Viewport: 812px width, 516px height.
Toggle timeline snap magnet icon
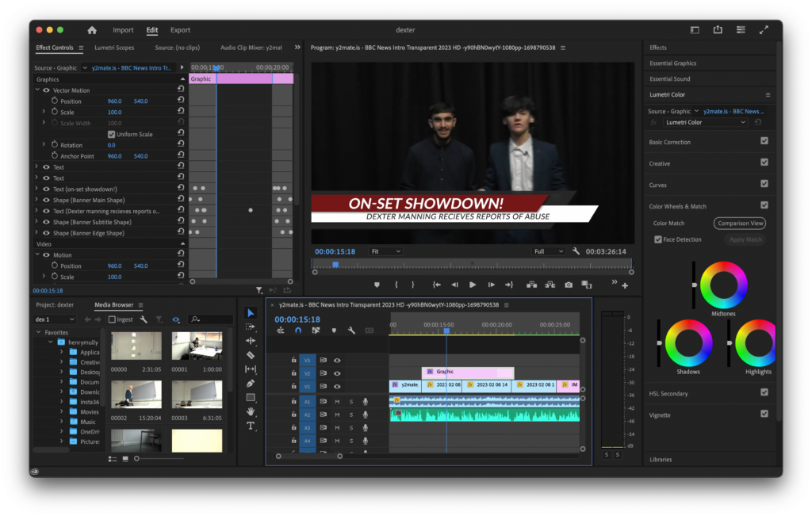tap(298, 331)
